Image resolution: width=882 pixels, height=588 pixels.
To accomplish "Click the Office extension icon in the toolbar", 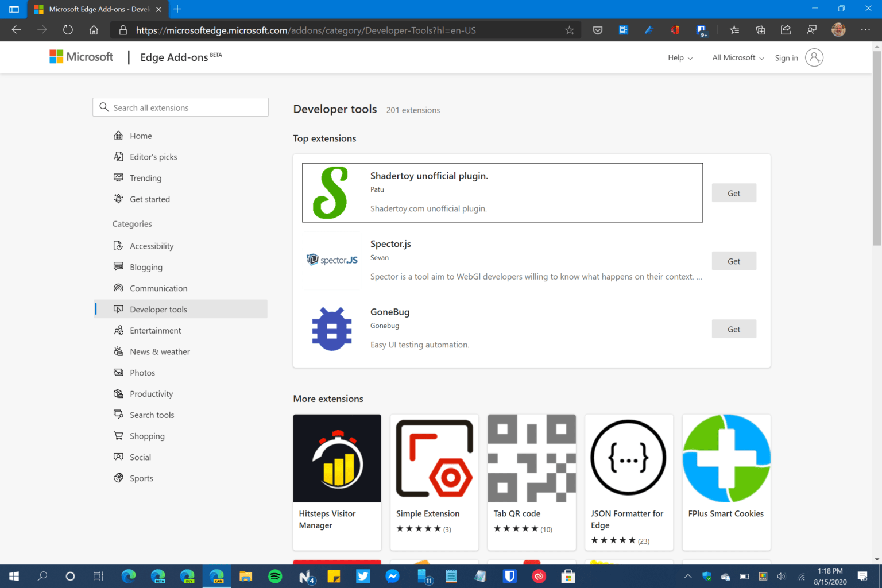I will pyautogui.click(x=675, y=30).
